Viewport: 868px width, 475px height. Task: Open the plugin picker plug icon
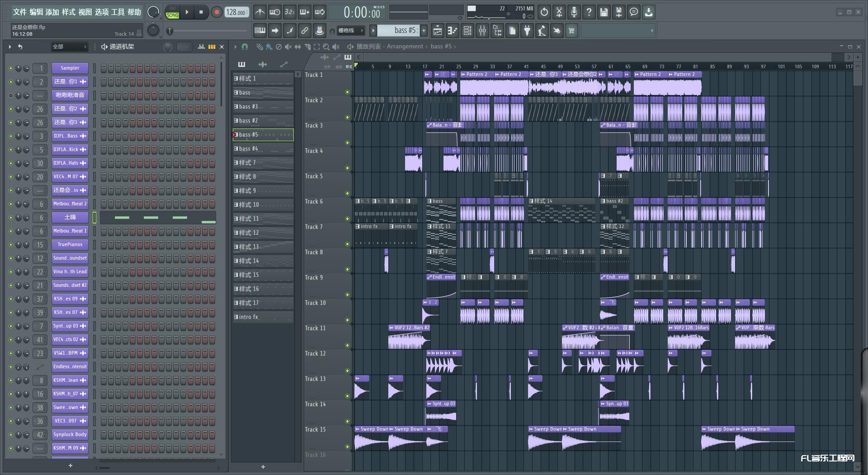point(527,31)
